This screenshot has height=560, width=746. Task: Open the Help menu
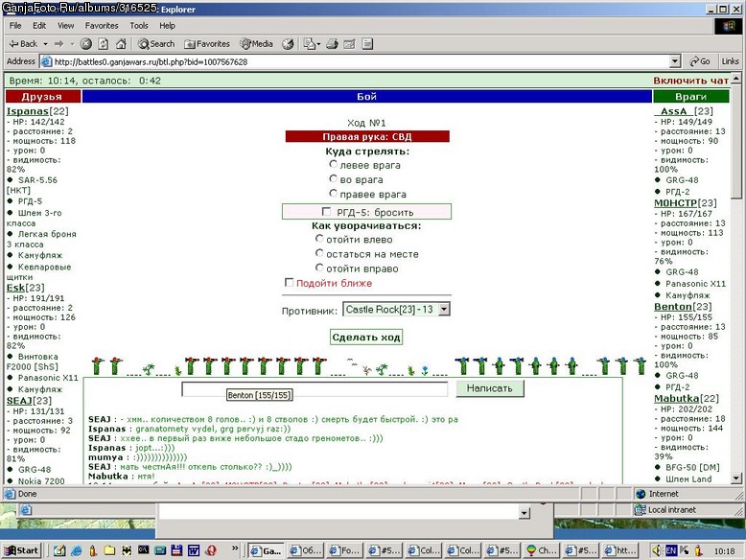click(x=167, y=26)
